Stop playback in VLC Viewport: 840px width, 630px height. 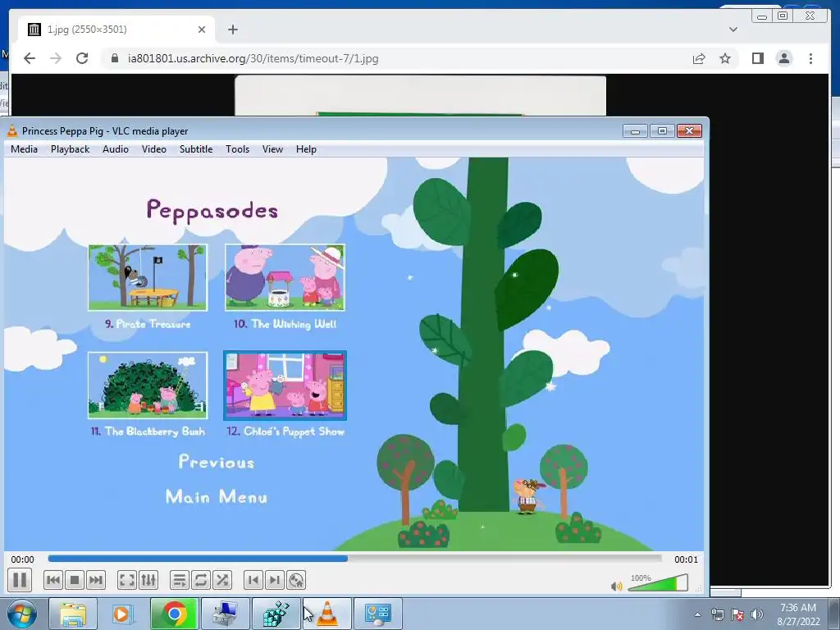tap(75, 580)
